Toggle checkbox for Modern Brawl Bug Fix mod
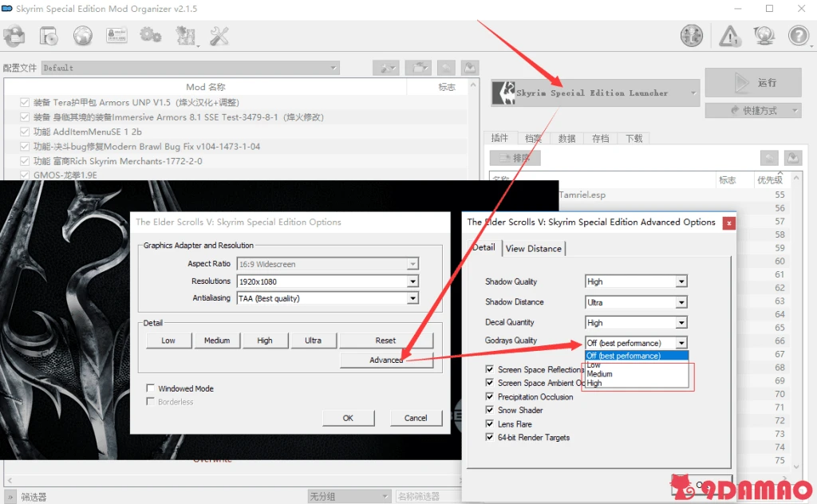This screenshot has width=817, height=504. coord(25,146)
